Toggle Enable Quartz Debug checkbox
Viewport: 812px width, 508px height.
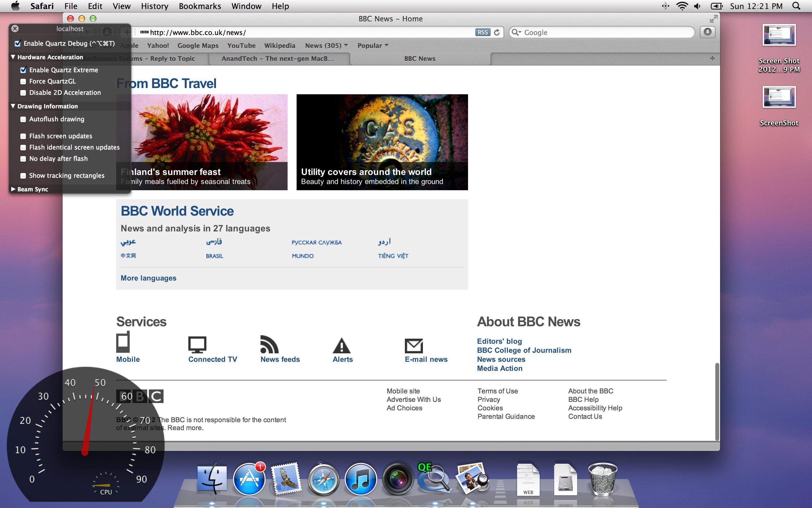coord(18,43)
